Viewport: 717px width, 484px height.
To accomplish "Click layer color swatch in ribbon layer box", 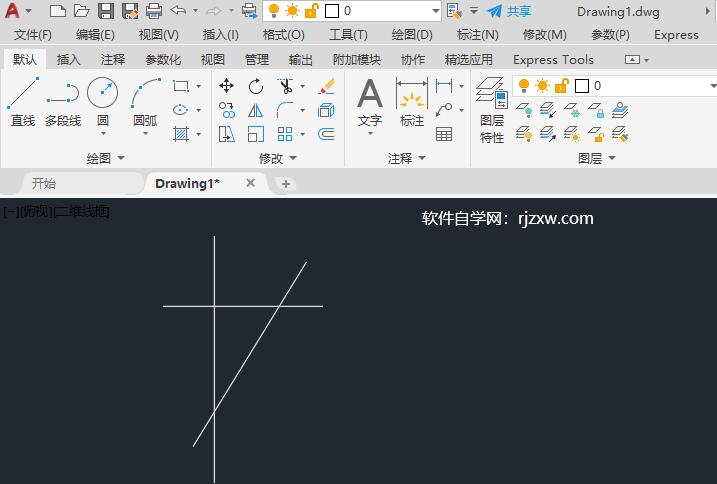I will (582, 86).
